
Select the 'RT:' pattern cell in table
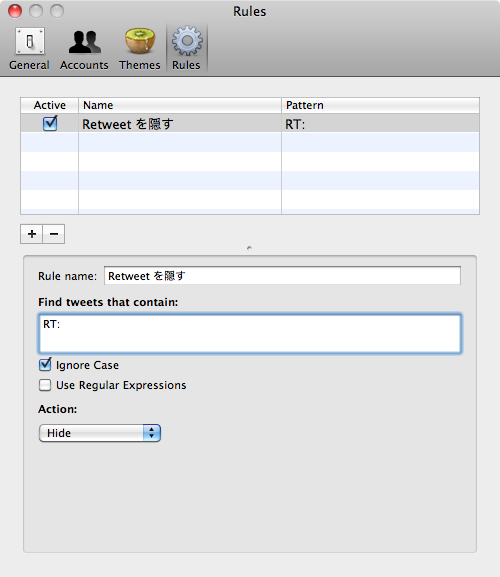tap(380, 124)
